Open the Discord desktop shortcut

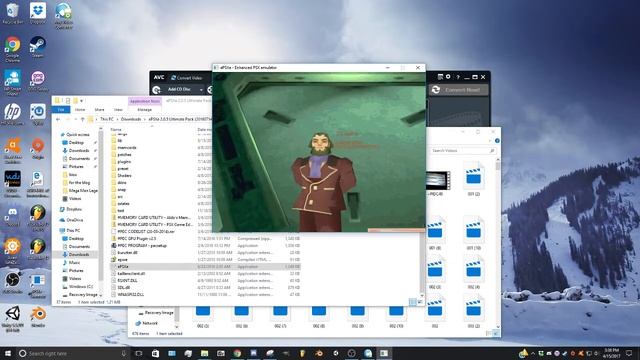click(x=12, y=216)
